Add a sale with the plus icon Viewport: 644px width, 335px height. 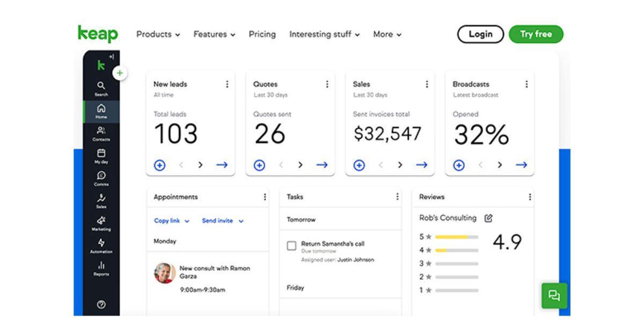pos(359,165)
